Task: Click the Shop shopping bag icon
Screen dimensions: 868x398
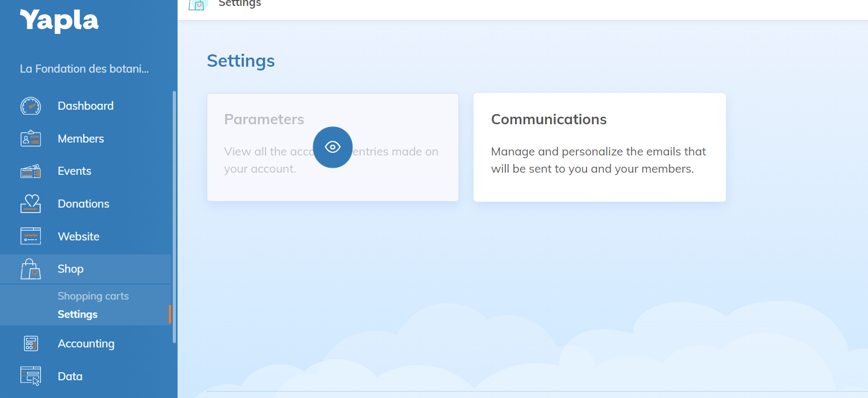Action: click(x=31, y=269)
